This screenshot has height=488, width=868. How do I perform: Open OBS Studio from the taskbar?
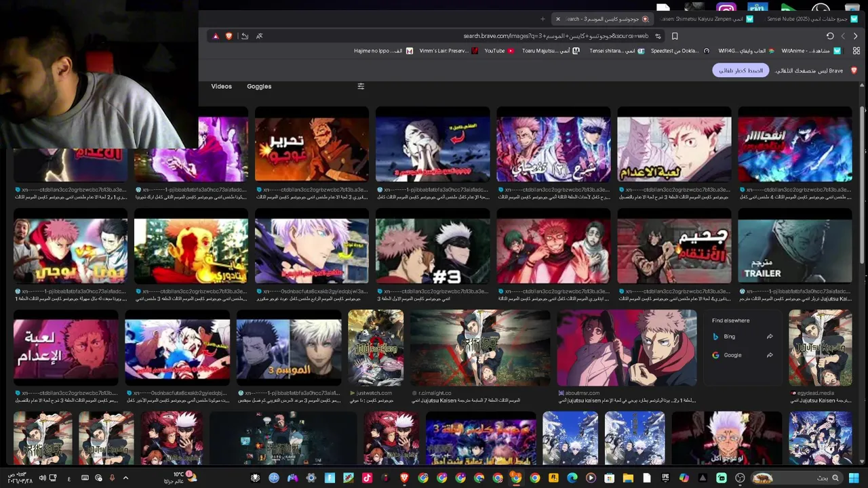point(740,478)
